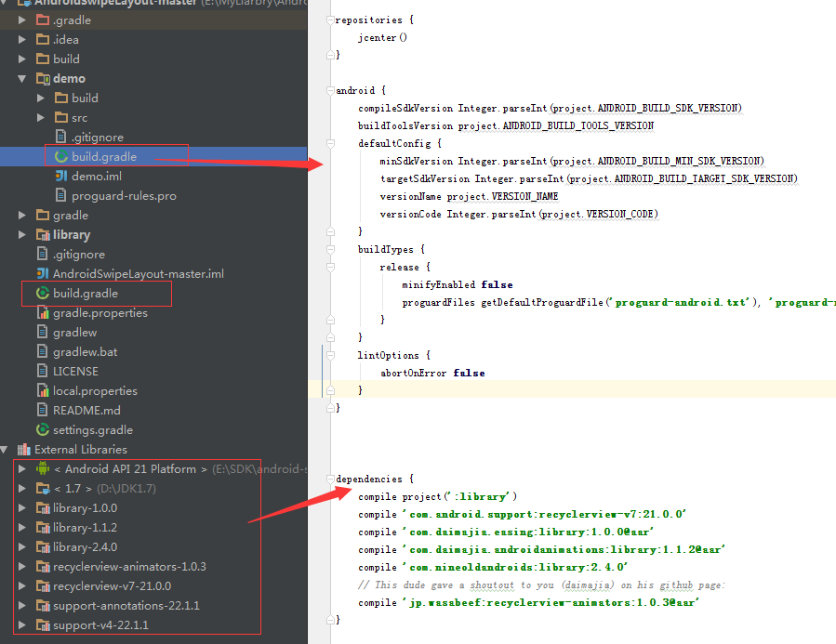Fold the dependencies block in the gutter
The image size is (836, 644).
point(330,479)
